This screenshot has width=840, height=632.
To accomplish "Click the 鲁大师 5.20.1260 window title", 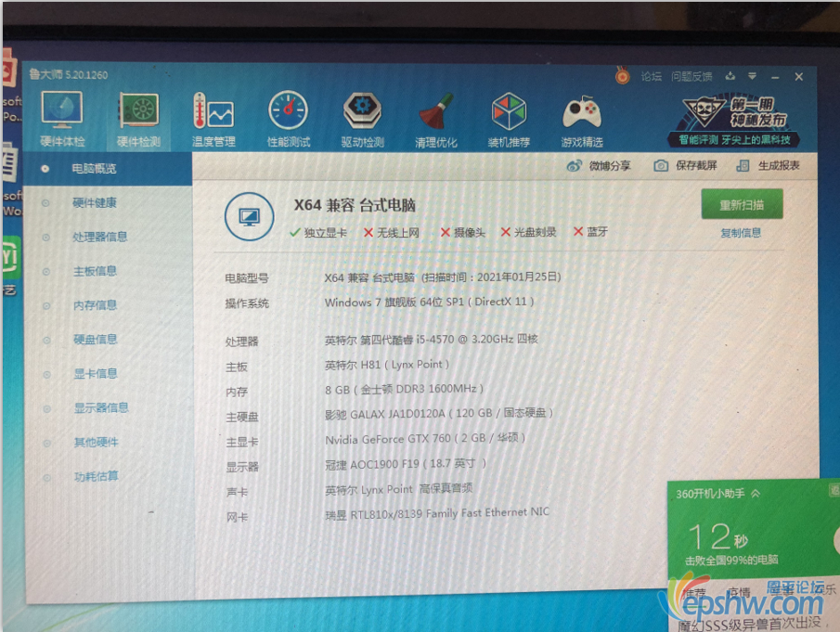I will point(68,74).
